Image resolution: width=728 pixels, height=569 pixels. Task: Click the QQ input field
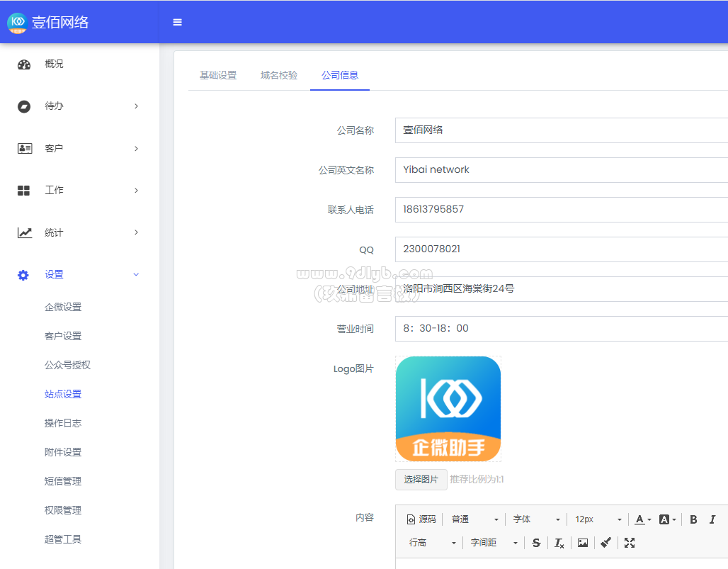pos(562,249)
